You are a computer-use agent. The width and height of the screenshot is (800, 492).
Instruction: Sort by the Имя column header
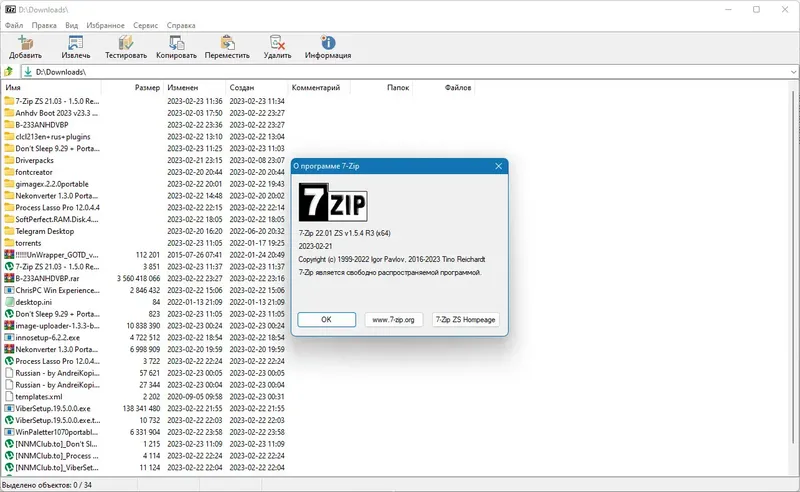click(52, 87)
